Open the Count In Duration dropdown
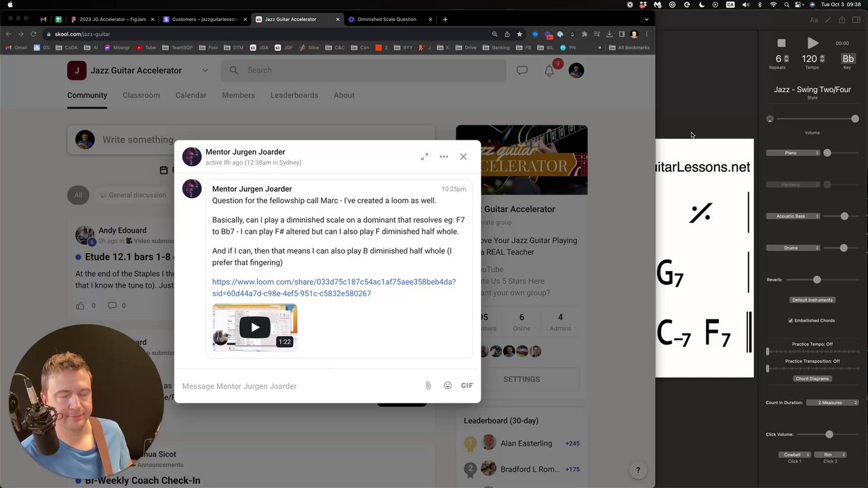 831,403
